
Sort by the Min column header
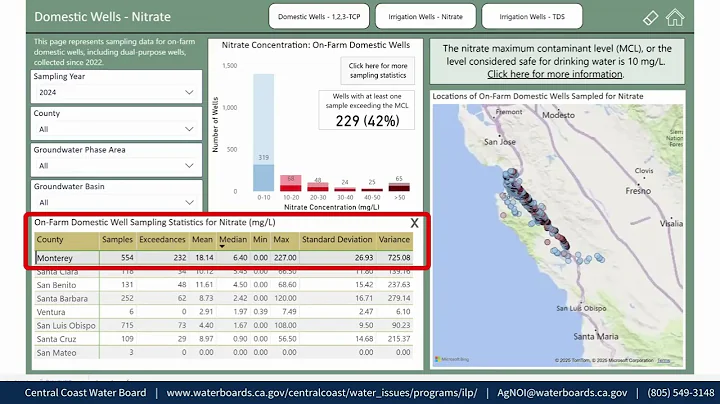click(x=260, y=240)
